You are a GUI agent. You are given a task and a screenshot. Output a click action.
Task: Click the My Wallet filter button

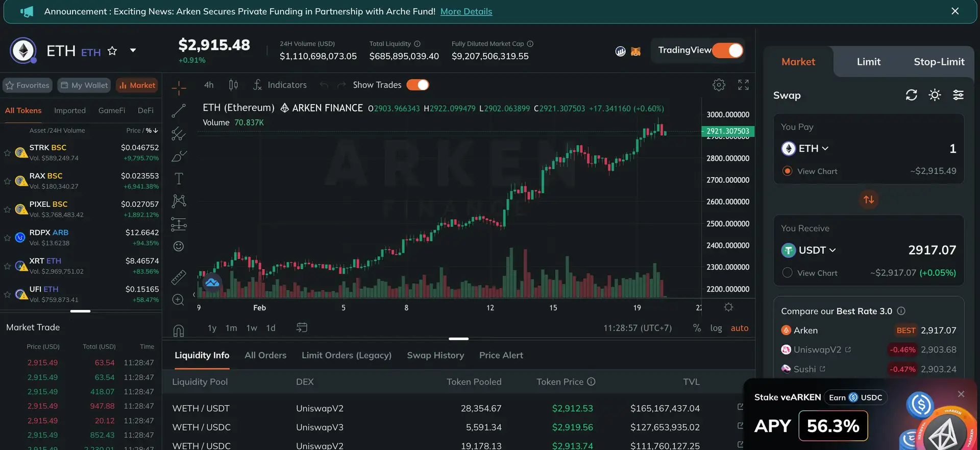click(85, 85)
